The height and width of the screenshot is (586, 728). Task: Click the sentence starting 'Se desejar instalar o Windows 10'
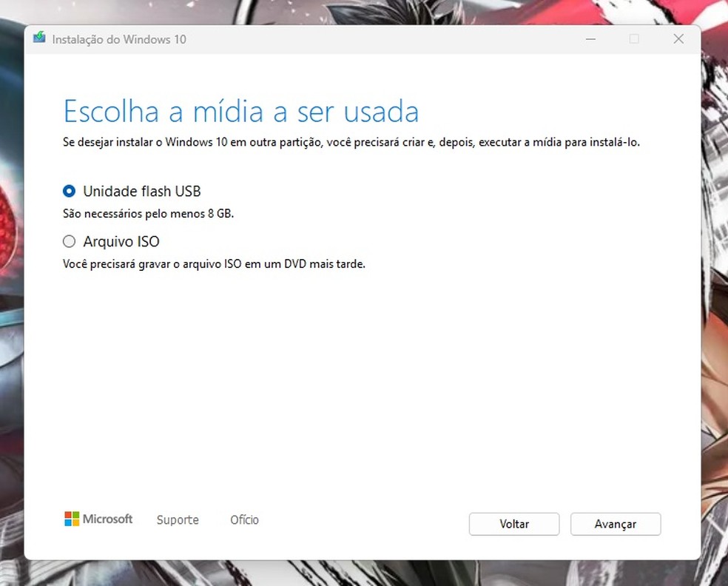[351, 142]
